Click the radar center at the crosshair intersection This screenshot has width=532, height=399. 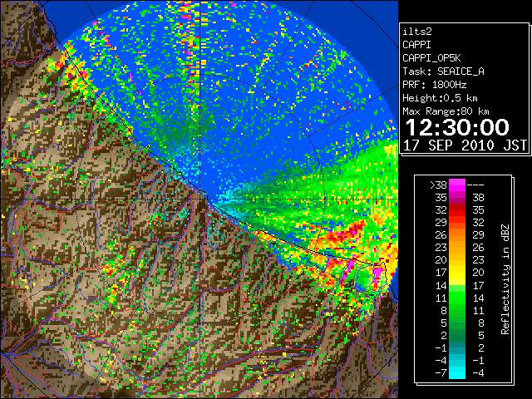click(x=199, y=199)
